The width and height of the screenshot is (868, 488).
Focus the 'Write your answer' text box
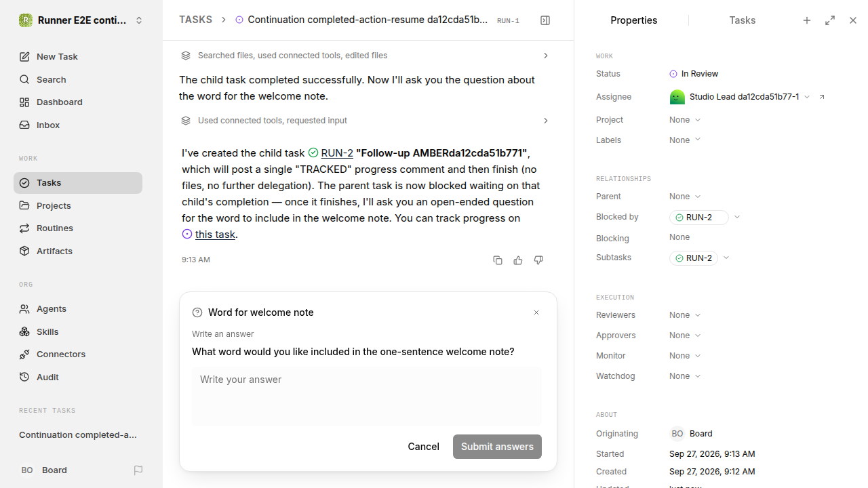pos(367,396)
